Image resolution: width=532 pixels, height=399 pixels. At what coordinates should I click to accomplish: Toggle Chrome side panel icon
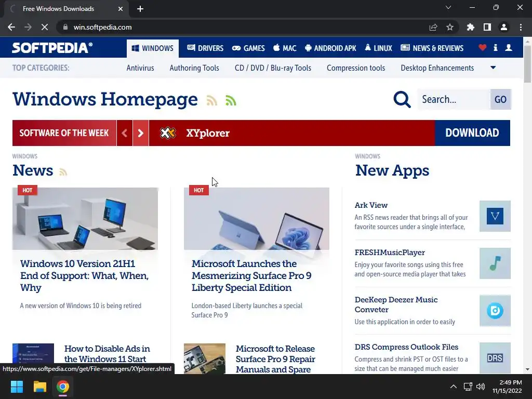click(x=487, y=27)
